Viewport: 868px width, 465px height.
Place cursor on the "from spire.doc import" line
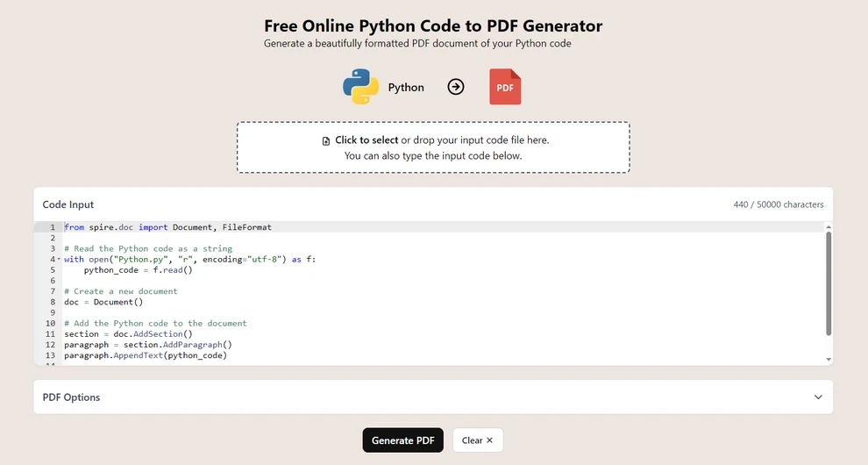pos(167,227)
